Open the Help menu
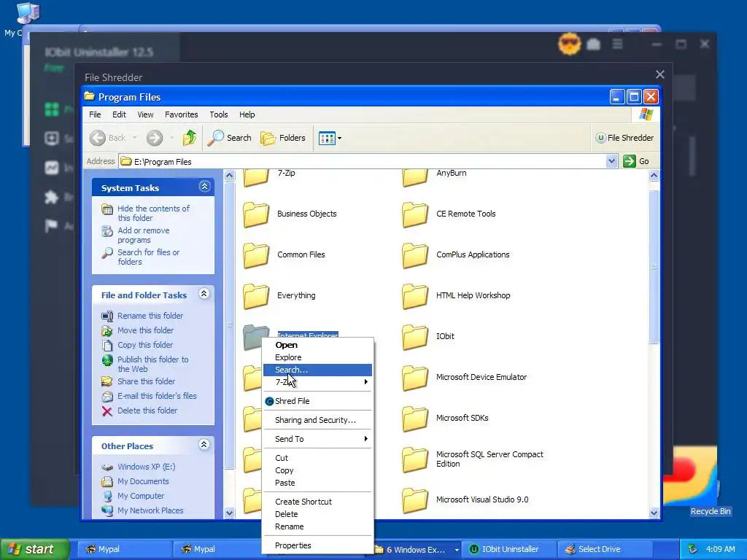Viewport: 747px width, 560px height. point(247,114)
